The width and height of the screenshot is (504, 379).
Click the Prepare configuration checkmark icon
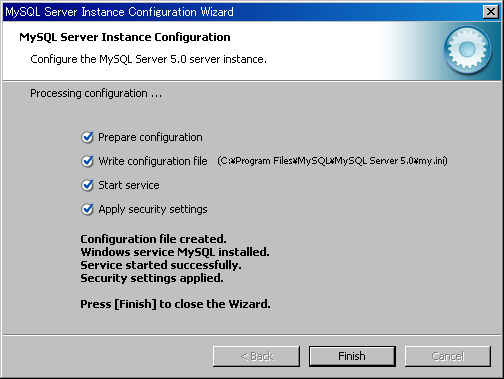pos(87,137)
